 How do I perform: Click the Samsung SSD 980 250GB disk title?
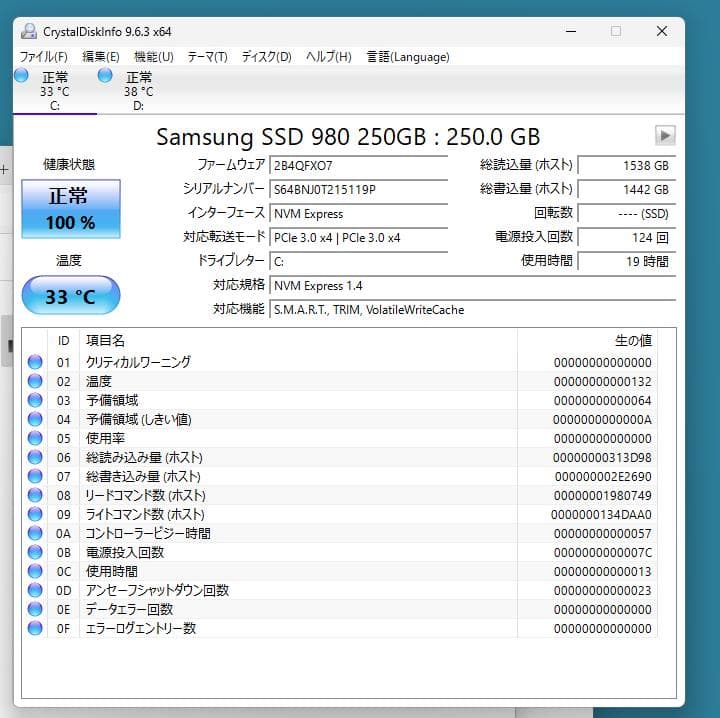348,136
